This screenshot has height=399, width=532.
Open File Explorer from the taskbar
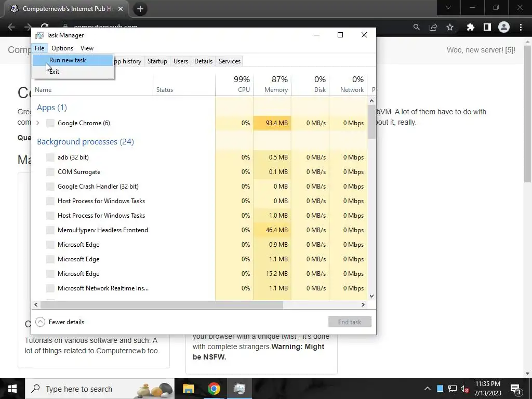click(x=188, y=389)
